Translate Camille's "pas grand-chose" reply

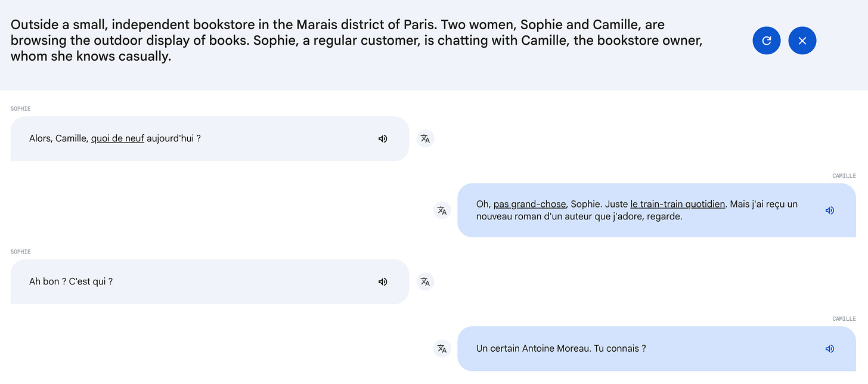tap(442, 210)
